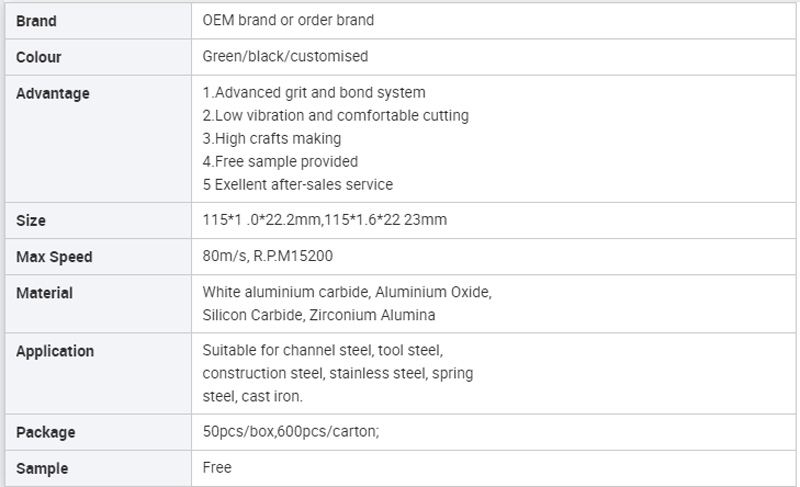Click the Application row label
Screen dimensions: 800x487
point(55,351)
